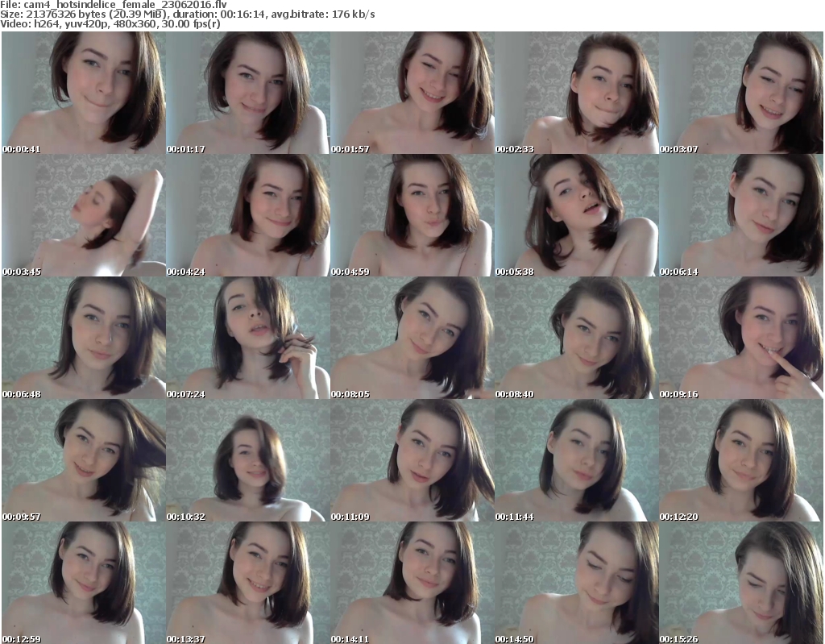Image resolution: width=825 pixels, height=644 pixels.
Task: Select the thumbnail stamped 00:05:38
Action: (x=577, y=215)
